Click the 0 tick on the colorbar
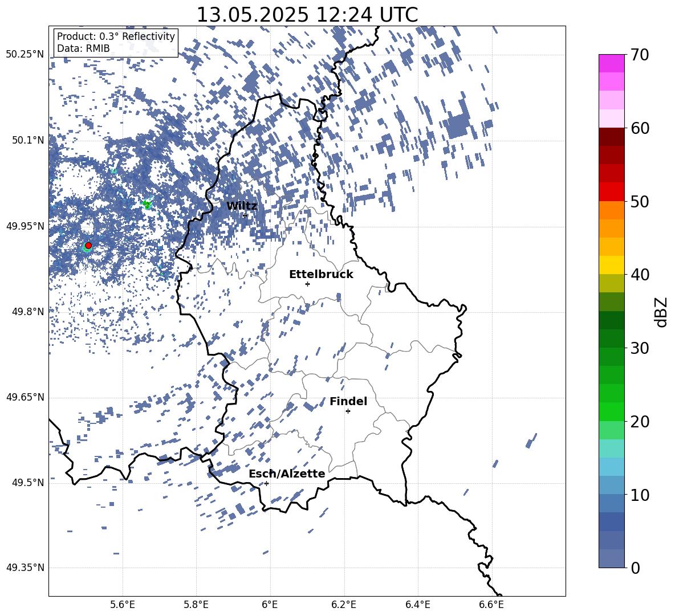Image resolution: width=675 pixels, height=616 pixels. (635, 568)
